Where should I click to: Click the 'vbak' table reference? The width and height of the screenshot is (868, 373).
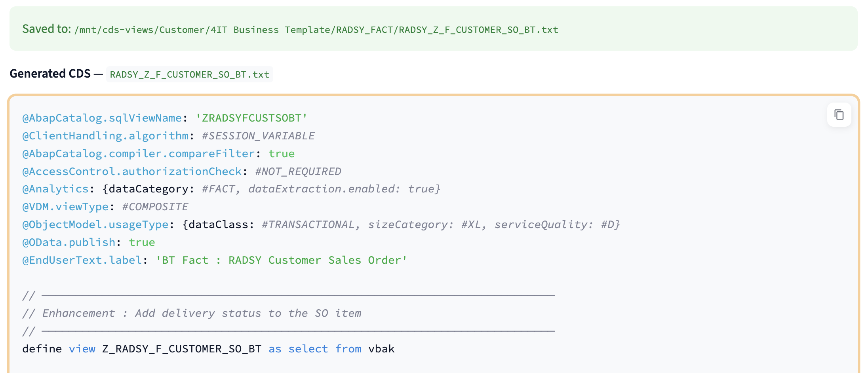(x=381, y=349)
